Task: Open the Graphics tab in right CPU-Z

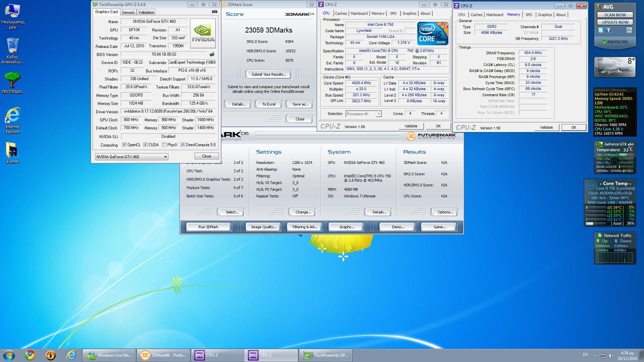Action: pos(545,14)
